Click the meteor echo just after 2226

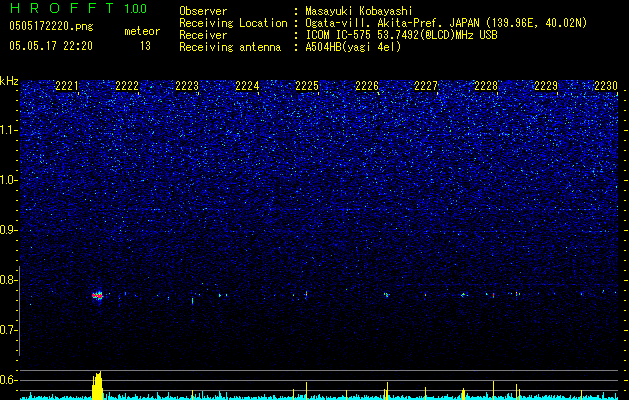(386, 295)
